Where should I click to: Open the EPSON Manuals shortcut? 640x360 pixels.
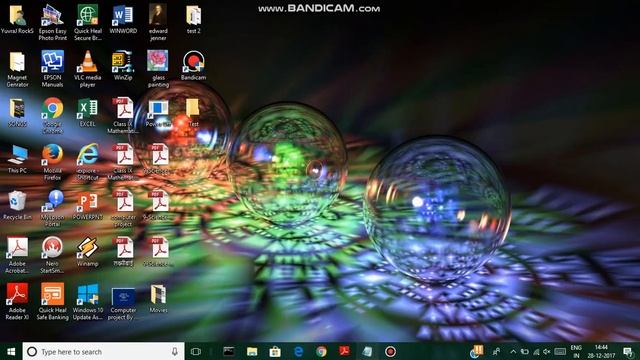[53, 69]
